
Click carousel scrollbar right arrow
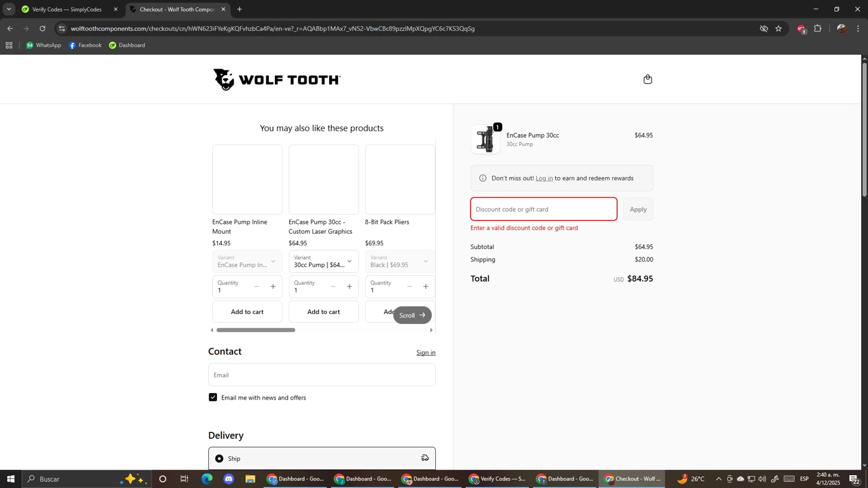point(431,330)
